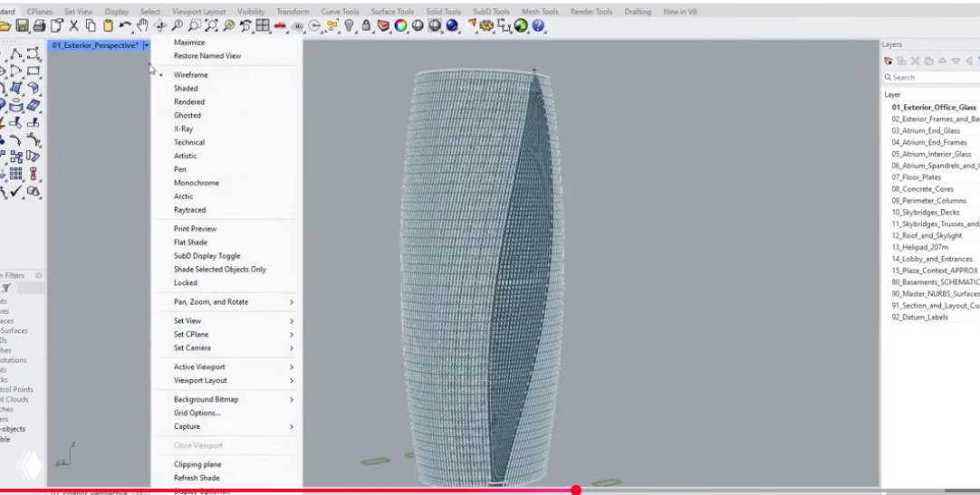This screenshot has width=980, height=495.
Task: Click the delete layer X icon
Action: coord(915,62)
